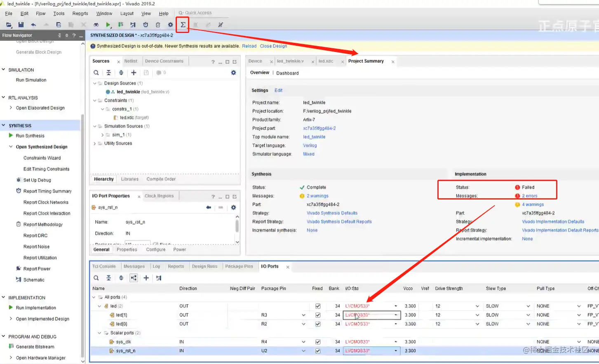This screenshot has width=599, height=364.
Task: Open the Reports menu
Action: [x=80, y=14]
